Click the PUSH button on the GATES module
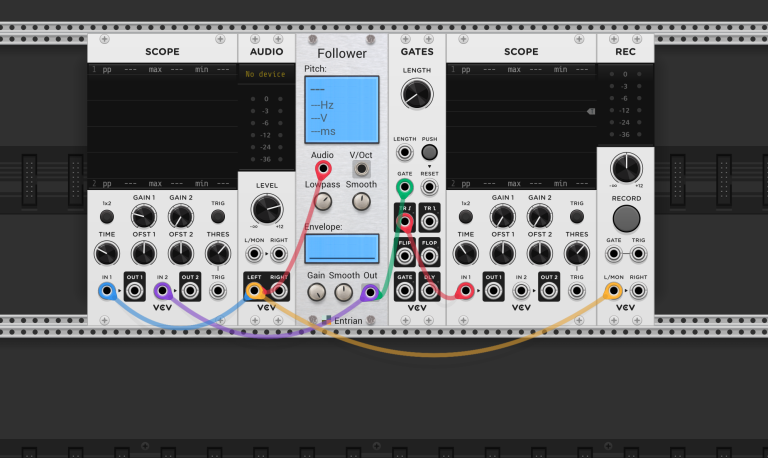 tap(430, 153)
